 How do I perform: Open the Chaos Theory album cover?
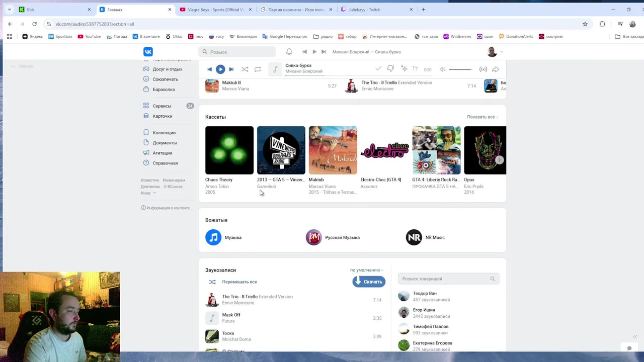229,150
